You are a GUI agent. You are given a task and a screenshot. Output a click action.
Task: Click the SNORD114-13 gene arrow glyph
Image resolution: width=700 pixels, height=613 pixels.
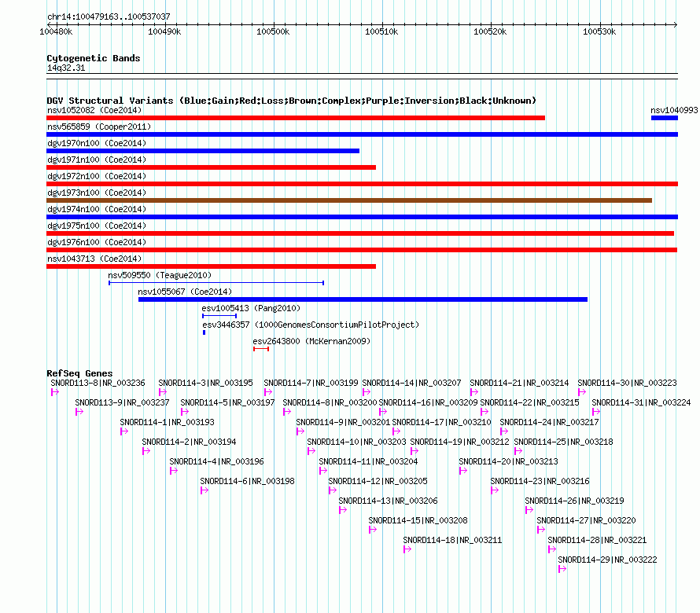[x=342, y=510]
